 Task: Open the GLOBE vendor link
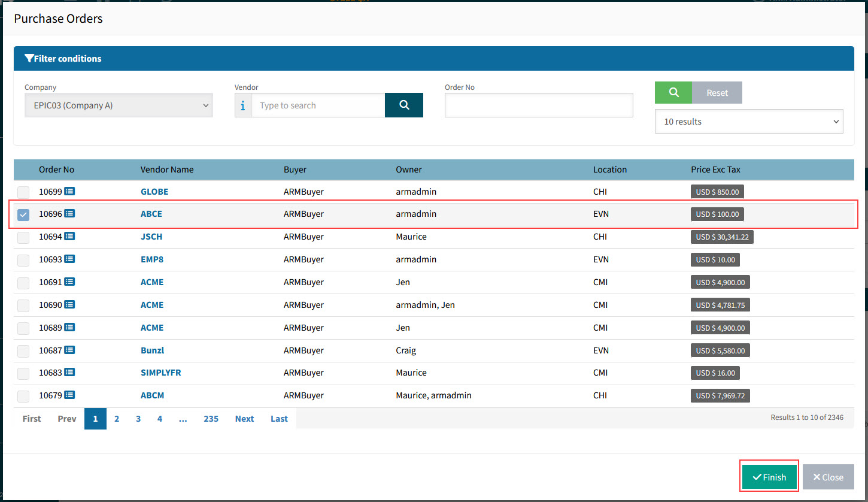(x=154, y=192)
